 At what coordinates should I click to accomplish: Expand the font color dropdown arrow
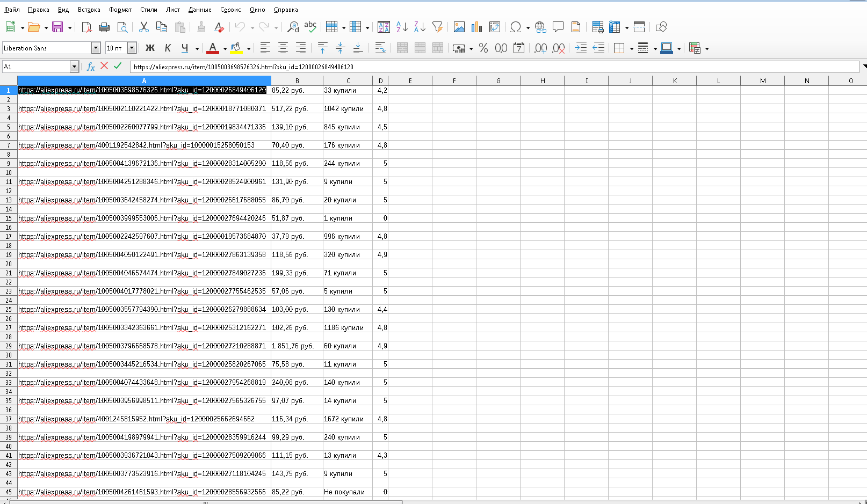[225, 49]
